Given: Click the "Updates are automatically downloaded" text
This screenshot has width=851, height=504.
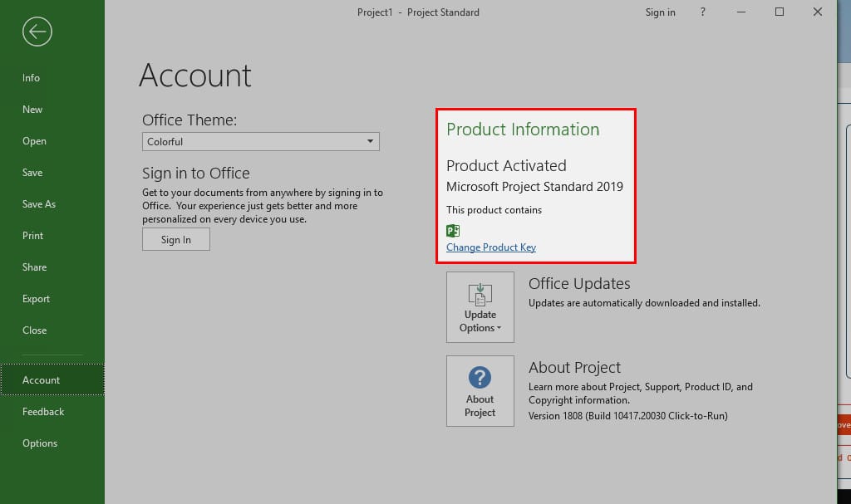Looking at the screenshot, I should tap(644, 303).
